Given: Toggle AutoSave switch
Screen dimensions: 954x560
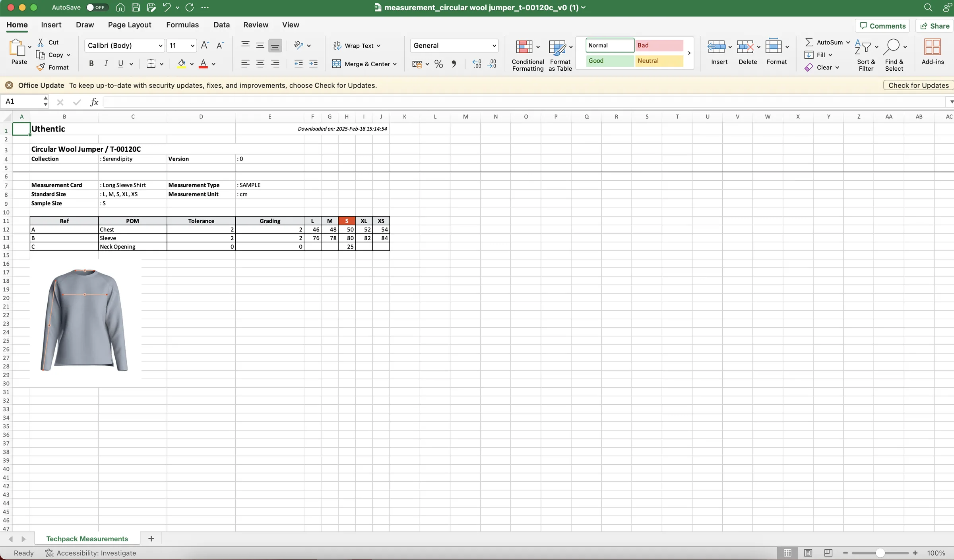Looking at the screenshot, I should [x=97, y=7].
